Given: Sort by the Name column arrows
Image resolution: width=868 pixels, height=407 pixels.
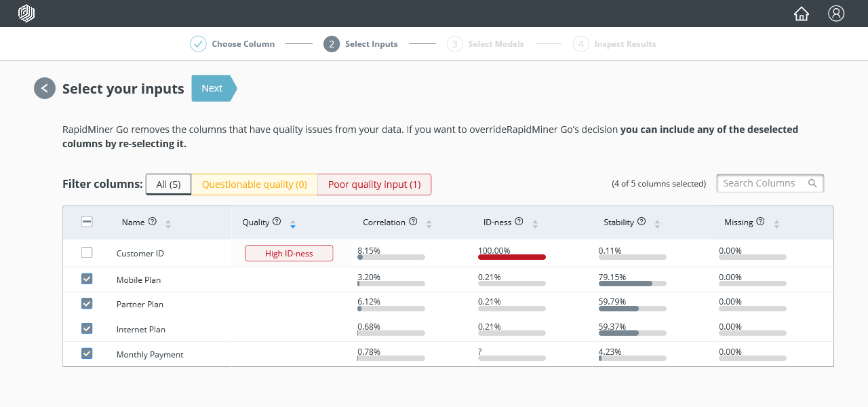Looking at the screenshot, I should (168, 223).
